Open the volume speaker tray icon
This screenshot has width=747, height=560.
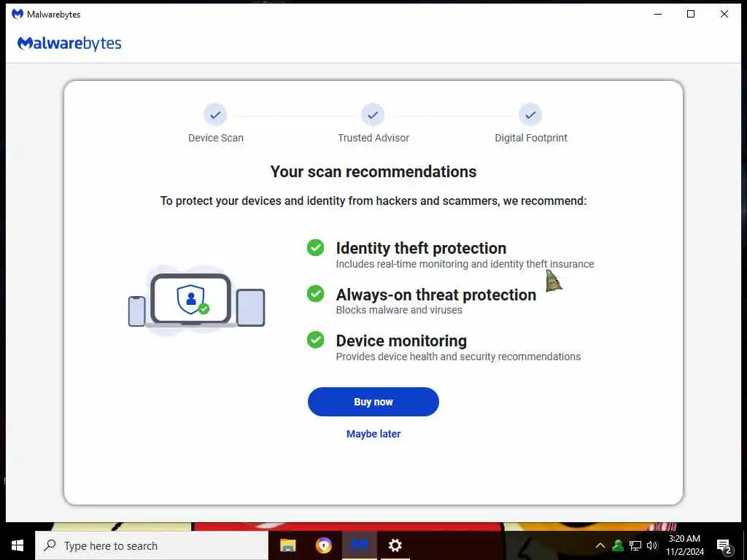[652, 545]
